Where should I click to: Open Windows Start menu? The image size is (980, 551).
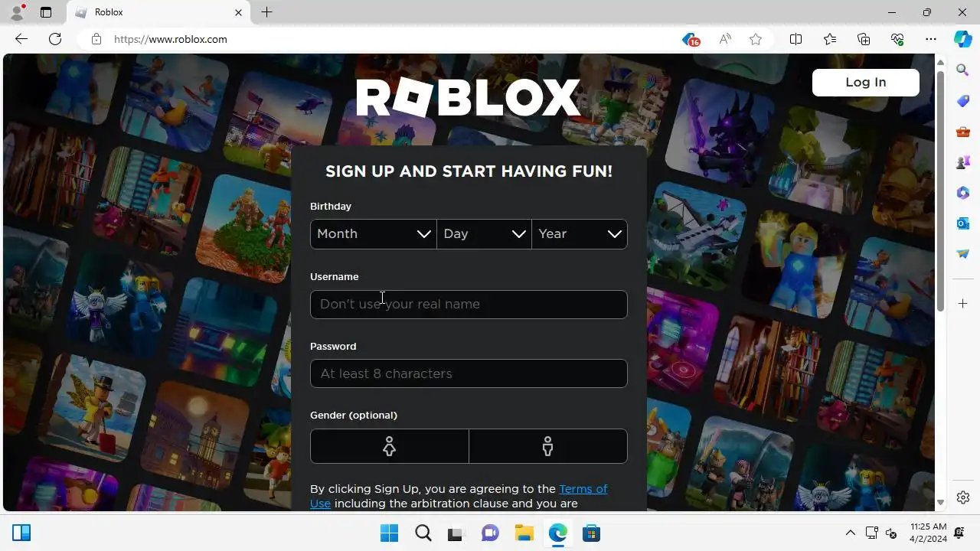pyautogui.click(x=389, y=533)
